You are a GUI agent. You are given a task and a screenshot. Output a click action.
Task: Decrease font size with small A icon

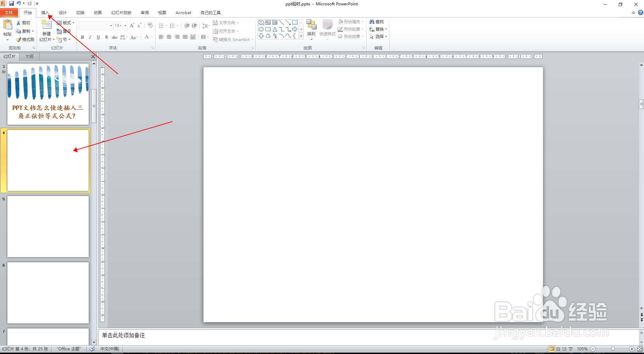(x=139, y=26)
